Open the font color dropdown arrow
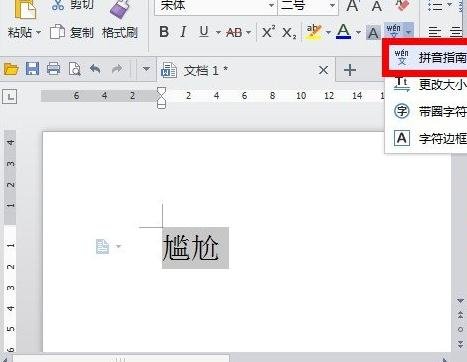Image resolution: width=467 pixels, height=362 pixels. pos(358,33)
